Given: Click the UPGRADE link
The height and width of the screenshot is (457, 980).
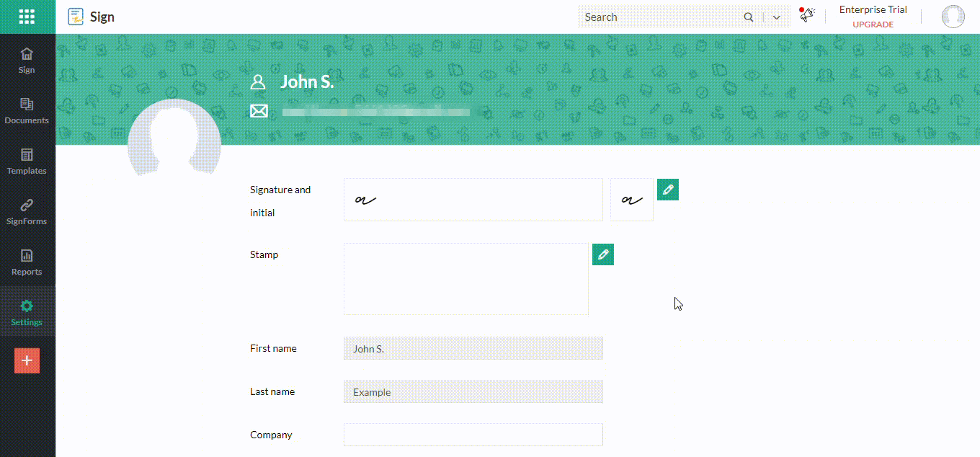Looking at the screenshot, I should [x=873, y=24].
